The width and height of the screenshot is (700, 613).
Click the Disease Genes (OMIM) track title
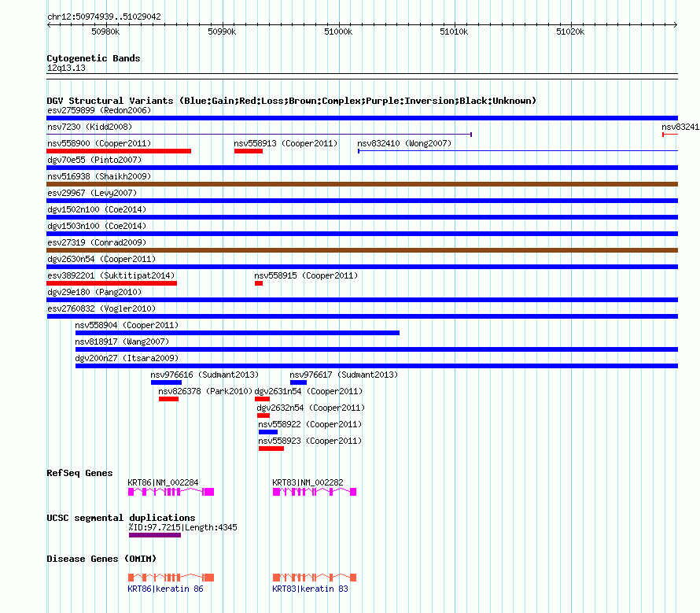(101, 559)
